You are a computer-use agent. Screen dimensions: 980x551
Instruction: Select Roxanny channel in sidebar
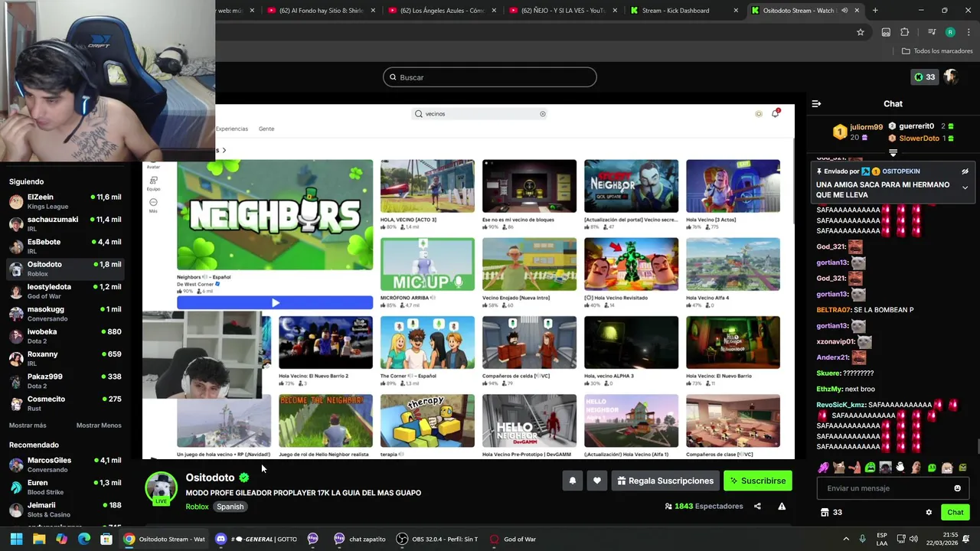click(x=65, y=358)
